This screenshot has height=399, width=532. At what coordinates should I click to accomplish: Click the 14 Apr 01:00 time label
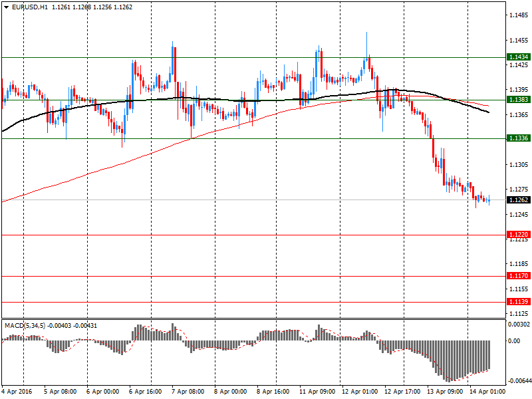pos(487,392)
